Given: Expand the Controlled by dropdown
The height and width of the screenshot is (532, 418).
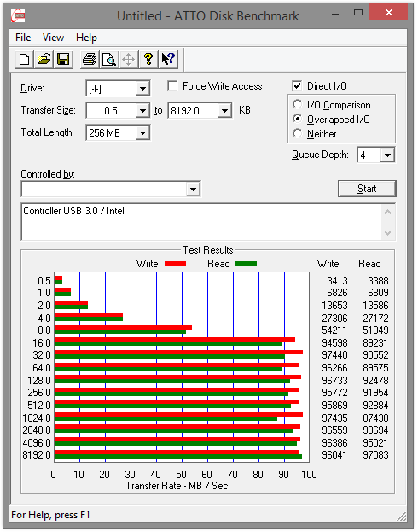Looking at the screenshot, I should point(193,189).
